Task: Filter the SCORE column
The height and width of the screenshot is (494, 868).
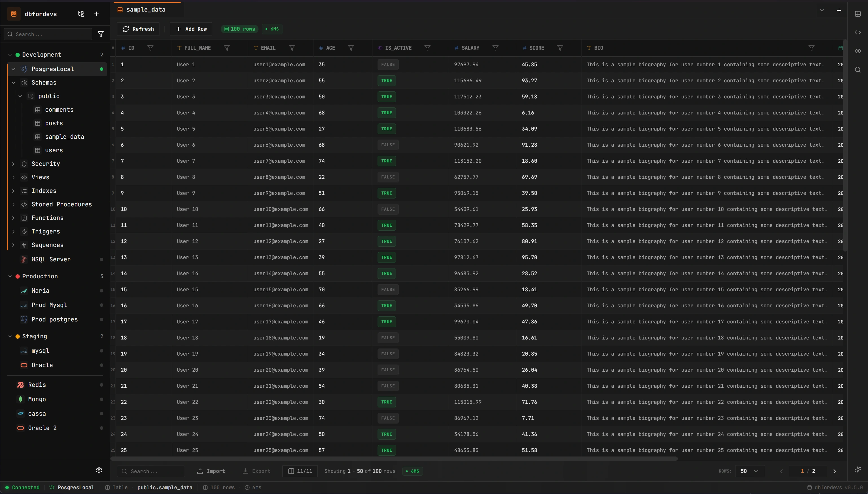Action: [560, 48]
